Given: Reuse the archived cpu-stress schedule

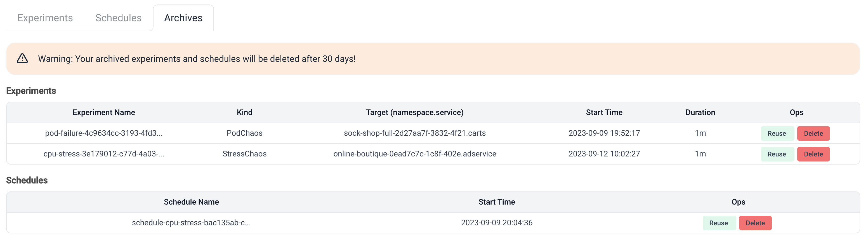Looking at the screenshot, I should pos(718,223).
